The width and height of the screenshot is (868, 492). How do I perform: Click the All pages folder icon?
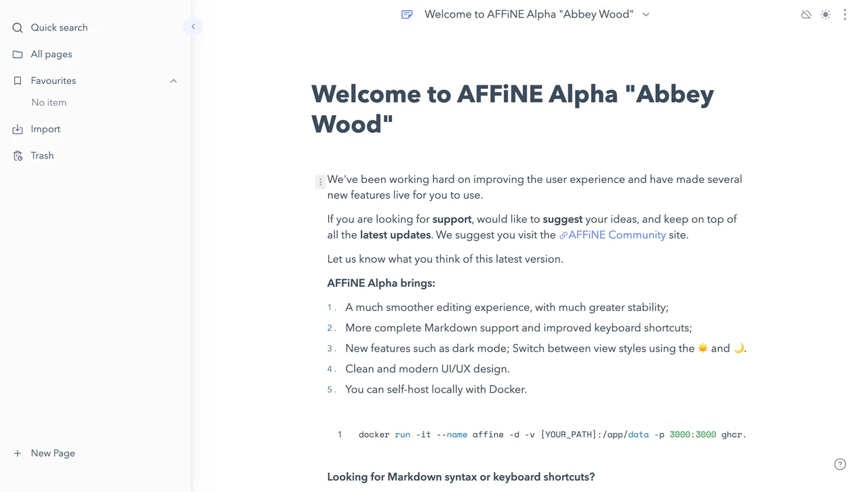(18, 54)
